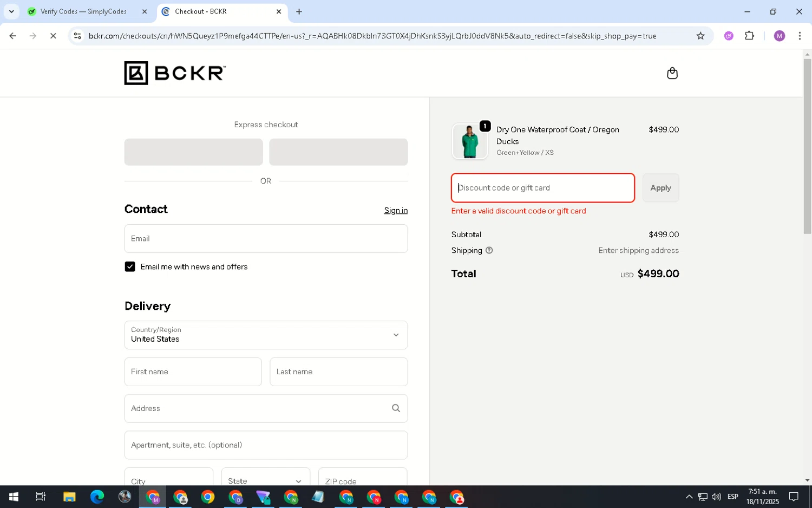
Task: Click the first express checkout button
Action: click(x=193, y=152)
